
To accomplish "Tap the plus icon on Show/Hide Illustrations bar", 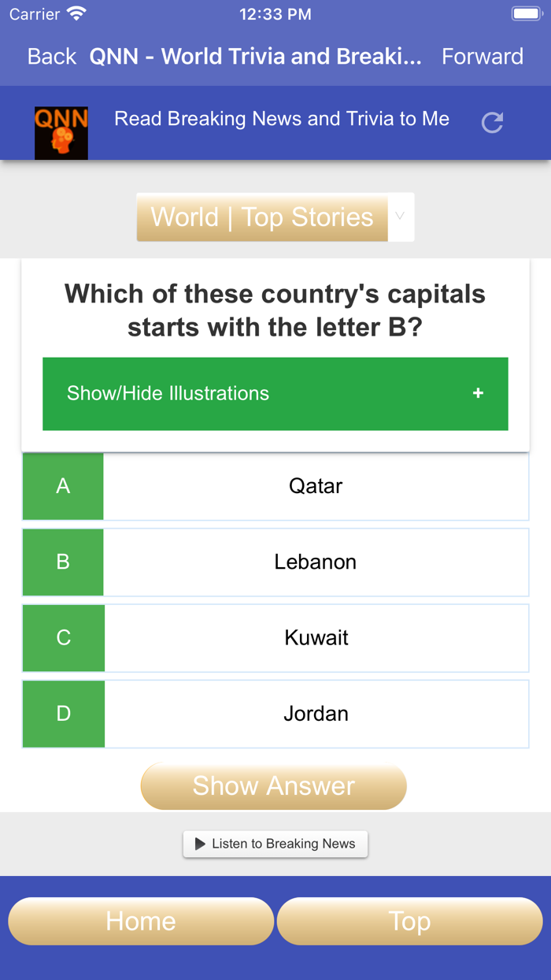I will (478, 393).
